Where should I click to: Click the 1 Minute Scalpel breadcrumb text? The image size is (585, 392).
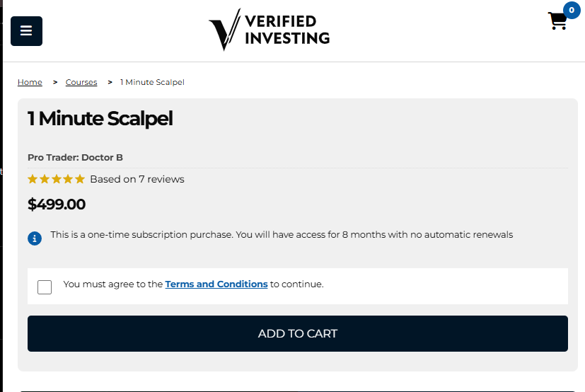coord(152,82)
